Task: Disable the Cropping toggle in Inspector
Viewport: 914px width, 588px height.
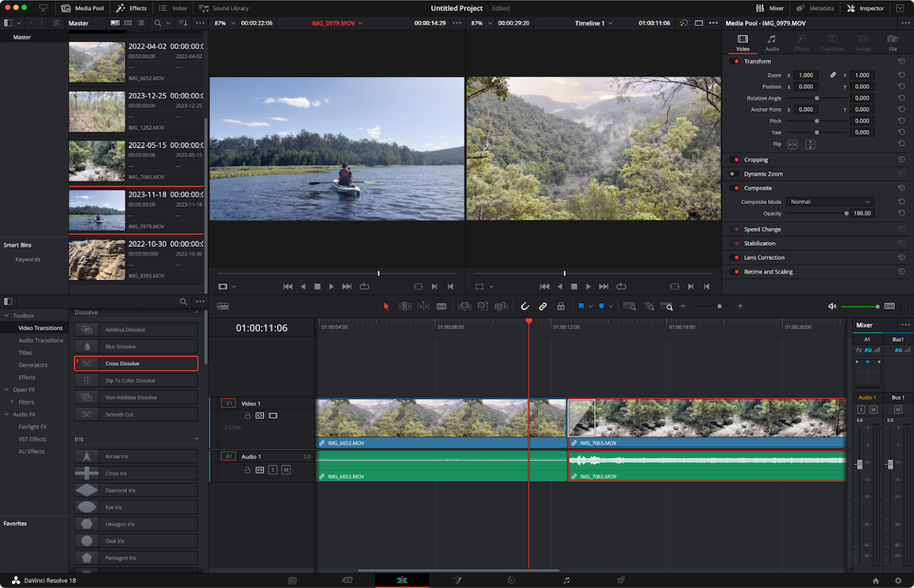Action: [x=734, y=159]
